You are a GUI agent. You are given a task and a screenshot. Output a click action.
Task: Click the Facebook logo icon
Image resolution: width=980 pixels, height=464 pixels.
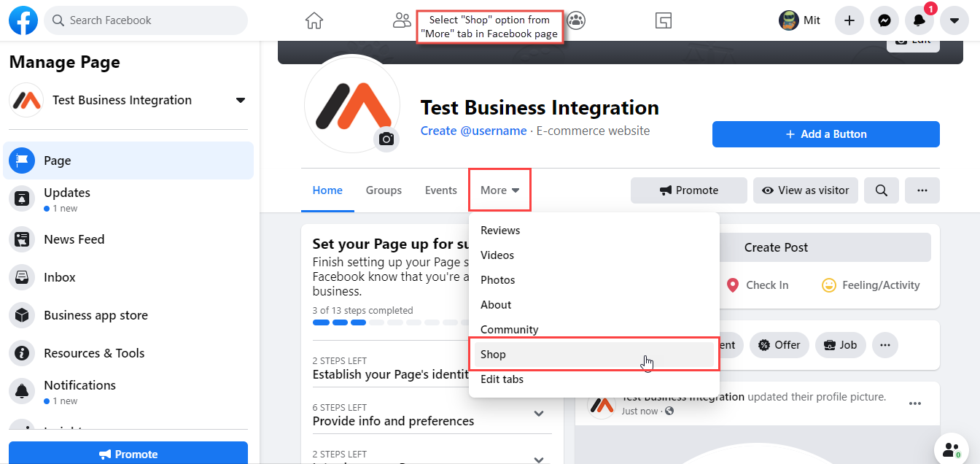coord(23,20)
